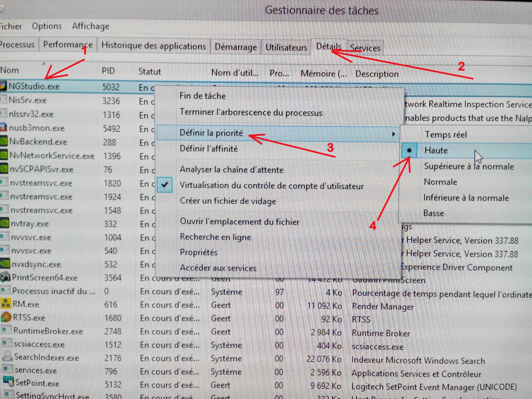Expand the Définir la priorité submenu arrow
Viewport: 532px width, 399px height.
pyautogui.click(x=394, y=134)
